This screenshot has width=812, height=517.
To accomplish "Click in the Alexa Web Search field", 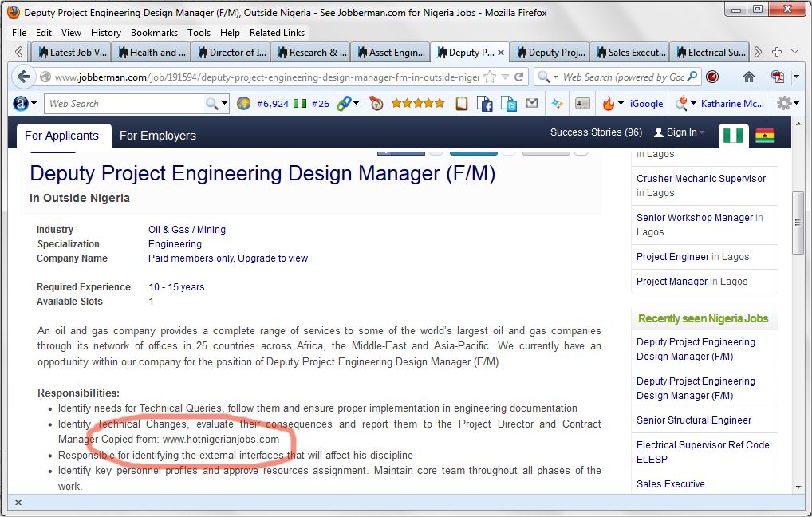I will pos(126,104).
